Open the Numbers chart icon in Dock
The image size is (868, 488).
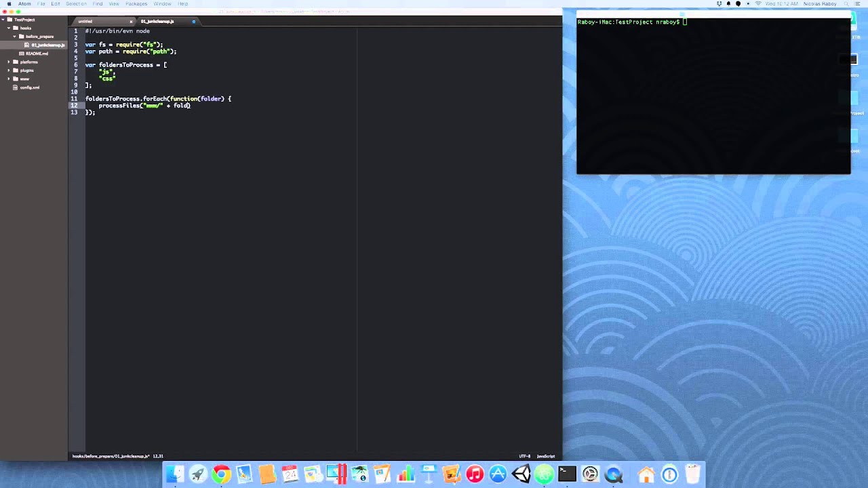pos(406,474)
